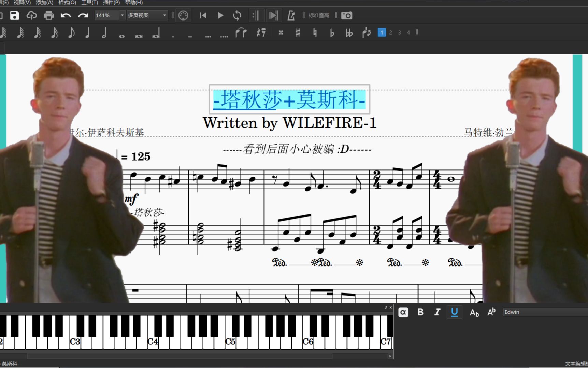
Task: Toggle loop playback
Action: 237,15
